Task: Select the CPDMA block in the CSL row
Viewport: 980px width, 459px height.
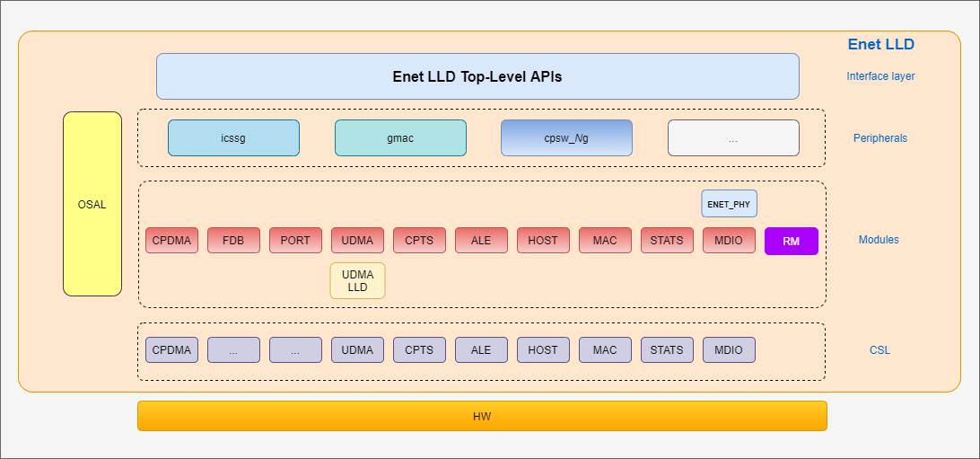Action: 171,350
